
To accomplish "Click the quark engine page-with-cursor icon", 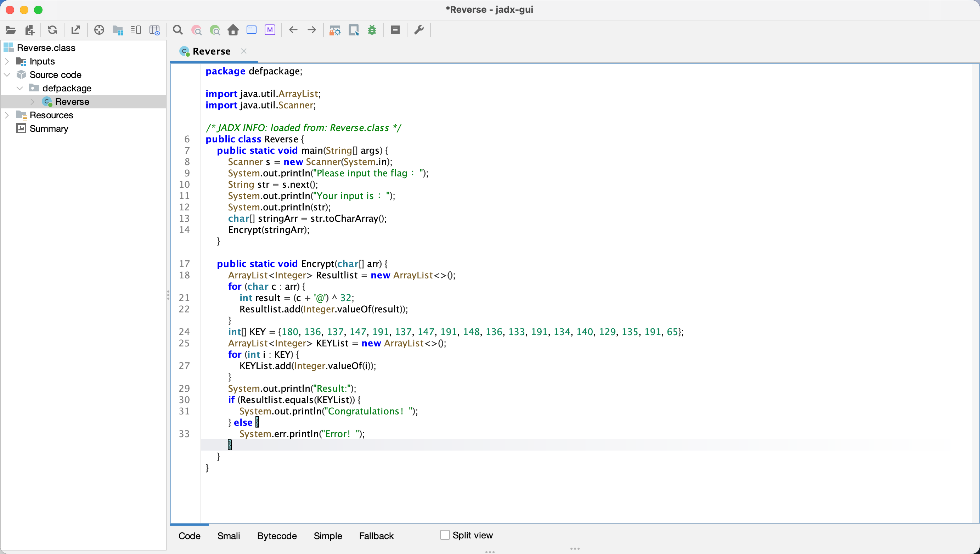I will pyautogui.click(x=354, y=30).
